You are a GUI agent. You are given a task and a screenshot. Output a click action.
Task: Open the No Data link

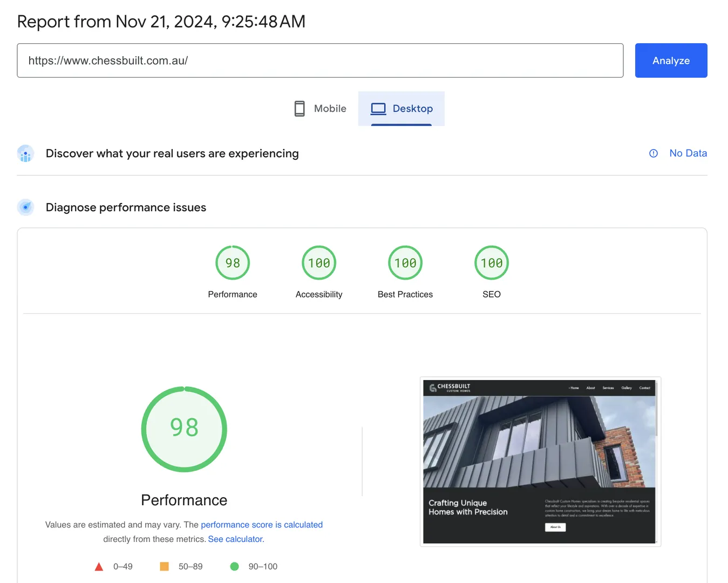(x=688, y=153)
